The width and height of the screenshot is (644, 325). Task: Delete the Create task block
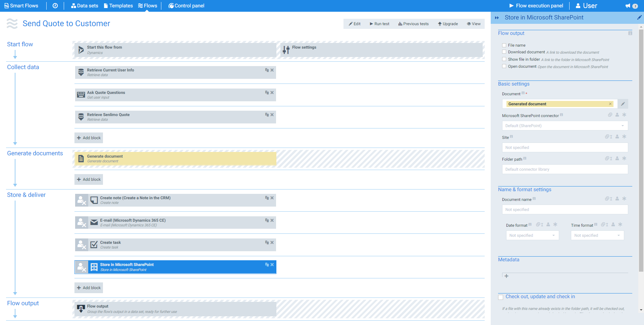[x=272, y=242]
